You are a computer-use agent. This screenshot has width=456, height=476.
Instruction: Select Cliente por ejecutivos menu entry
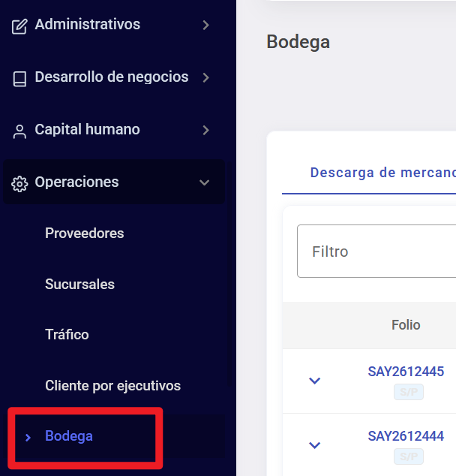tap(112, 386)
